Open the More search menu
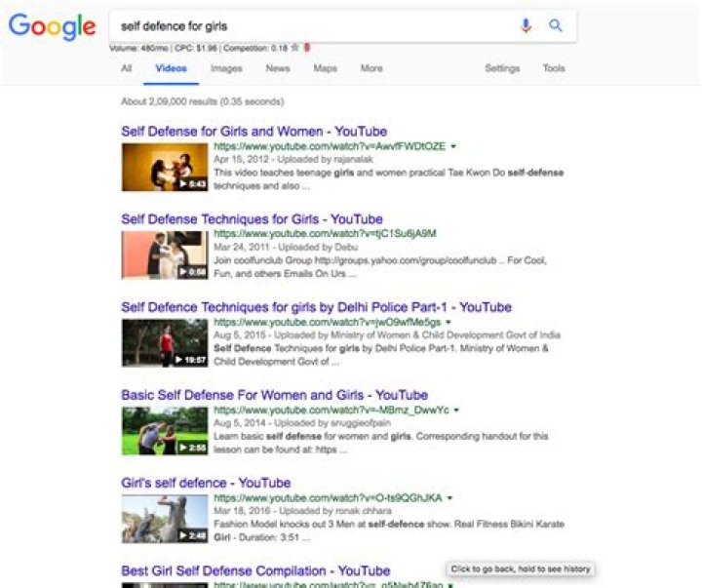The width and height of the screenshot is (702, 588). (x=371, y=68)
